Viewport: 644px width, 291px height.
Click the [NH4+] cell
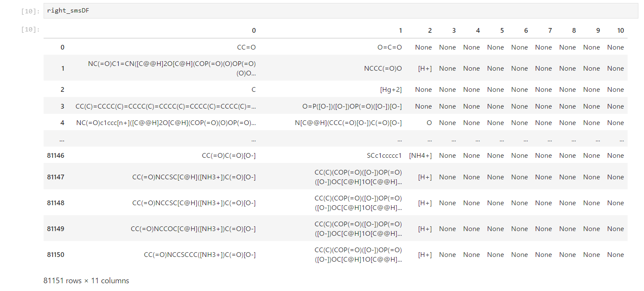[x=420, y=156]
